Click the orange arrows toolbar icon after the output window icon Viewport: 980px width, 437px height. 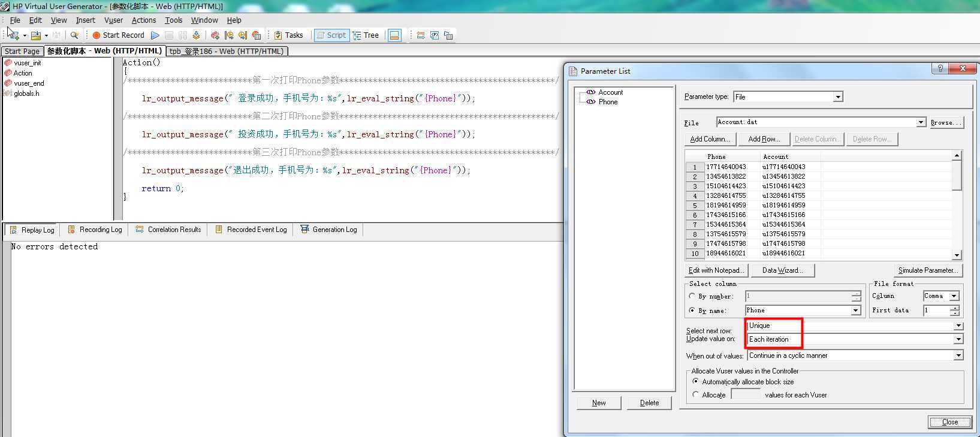tap(421, 35)
